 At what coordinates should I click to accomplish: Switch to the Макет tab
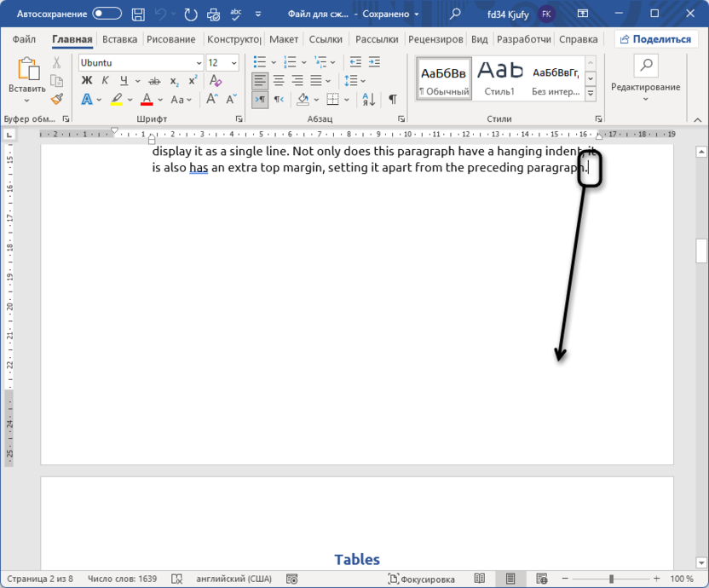[x=284, y=39]
